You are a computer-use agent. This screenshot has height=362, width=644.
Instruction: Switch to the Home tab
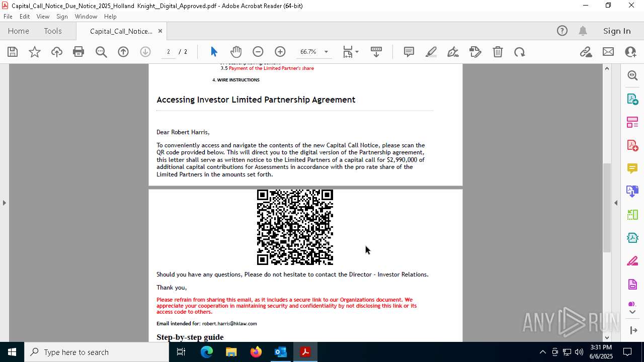click(x=19, y=31)
